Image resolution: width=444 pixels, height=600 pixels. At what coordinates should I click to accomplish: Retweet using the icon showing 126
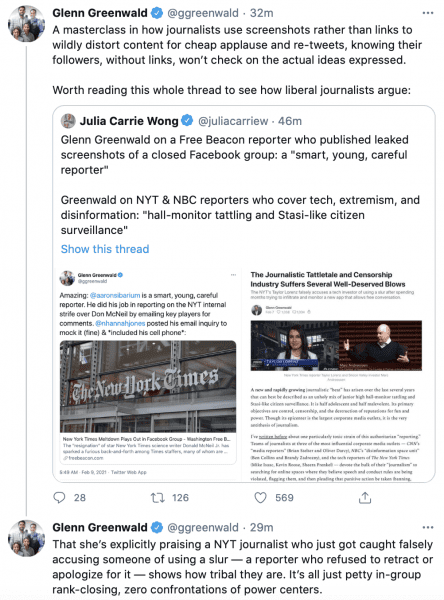(x=157, y=497)
